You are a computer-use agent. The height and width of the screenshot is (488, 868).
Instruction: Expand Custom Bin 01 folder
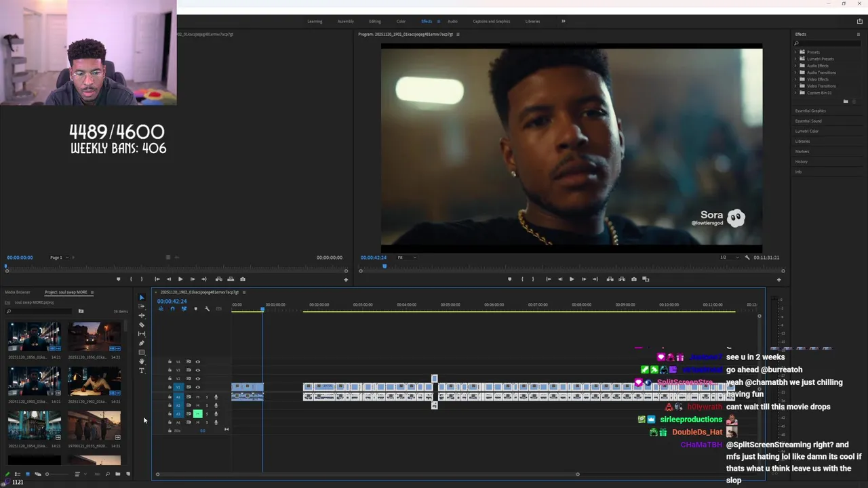[796, 93]
